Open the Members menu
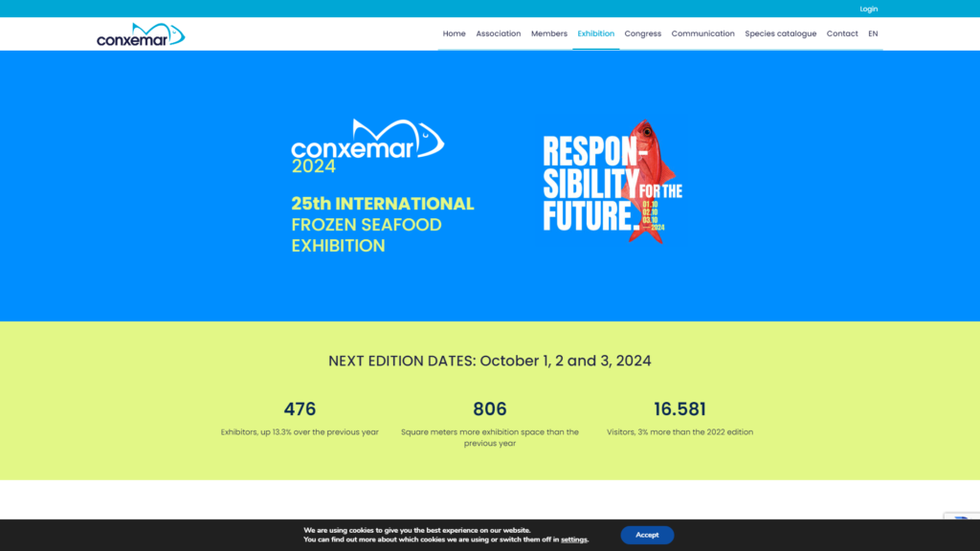 (548, 33)
